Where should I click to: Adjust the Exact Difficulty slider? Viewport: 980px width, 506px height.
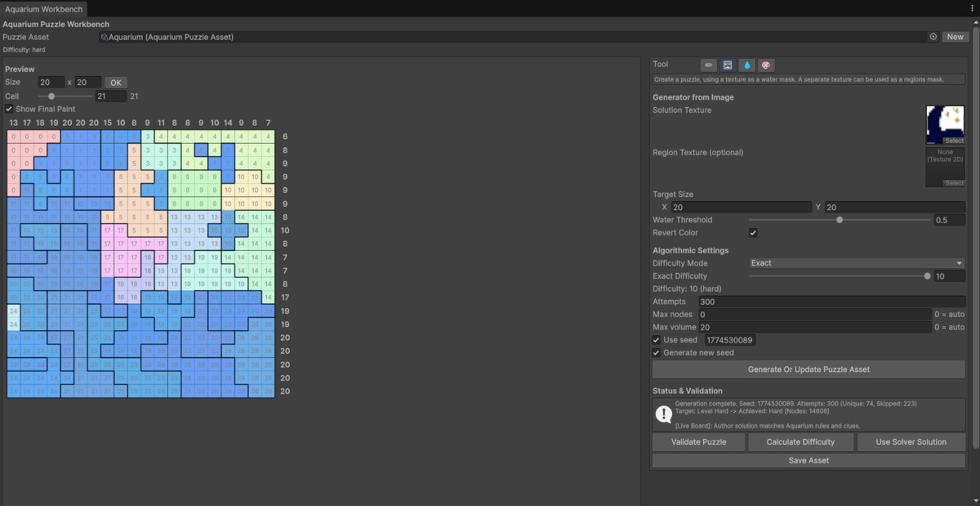(x=840, y=276)
